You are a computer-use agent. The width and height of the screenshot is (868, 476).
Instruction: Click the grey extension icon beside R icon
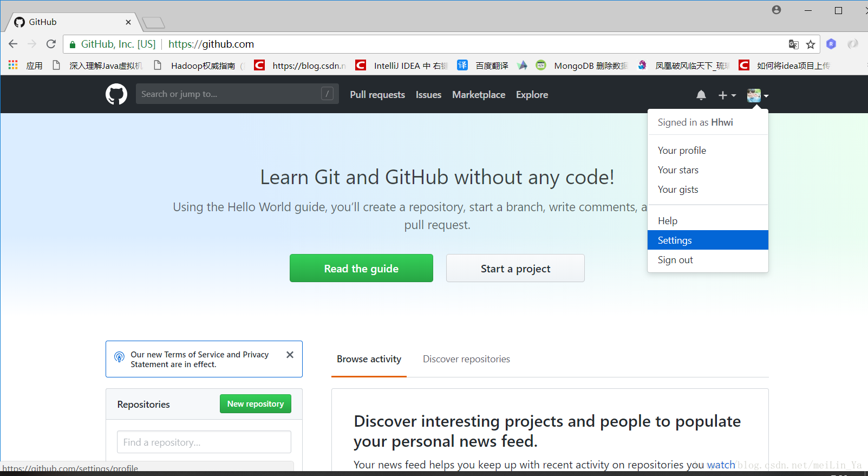tap(852, 44)
